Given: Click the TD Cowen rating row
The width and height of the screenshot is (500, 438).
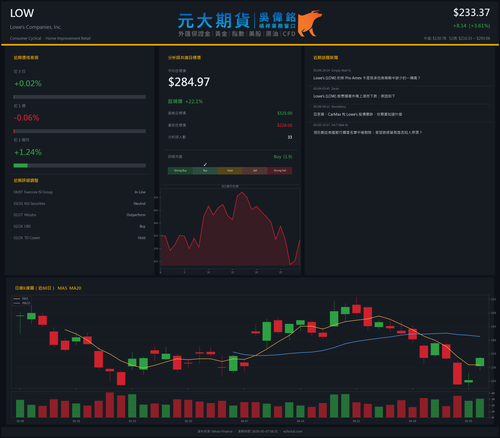Looking at the screenshot, I should 80,238.
